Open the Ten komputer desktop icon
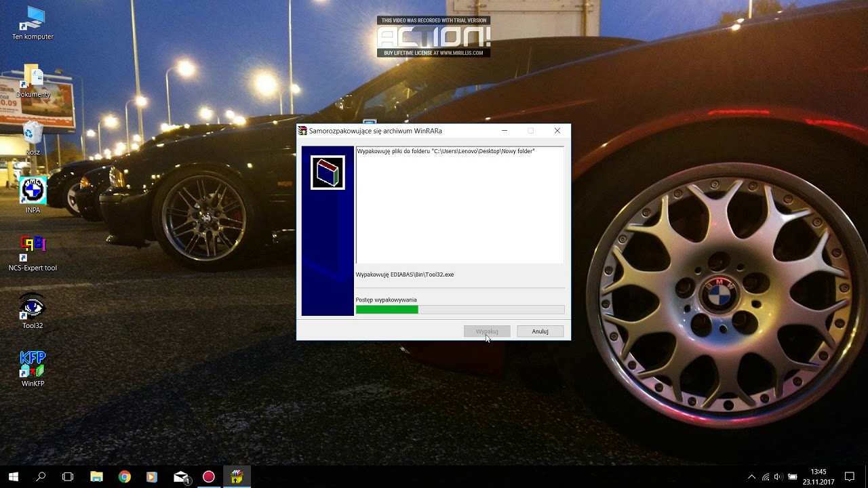 click(x=33, y=23)
